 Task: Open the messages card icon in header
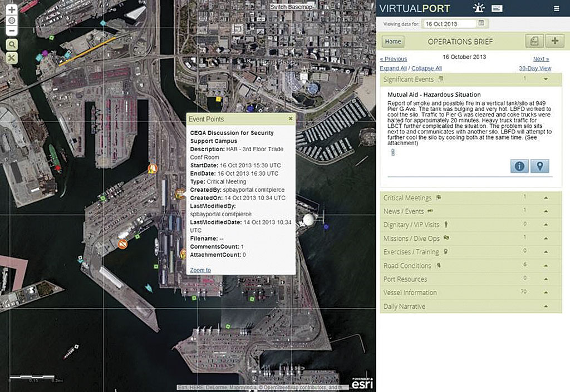tap(497, 8)
